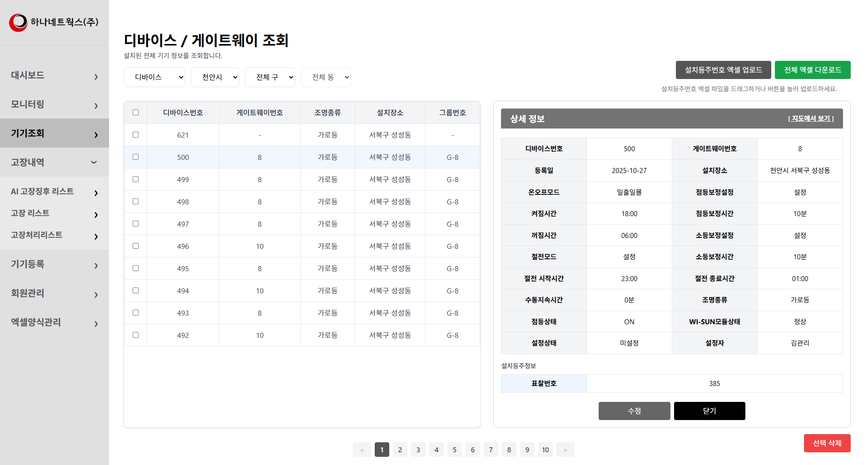Screen dimensions: 868x465
Task: Open the 지도에서 보기 link
Action: click(811, 119)
